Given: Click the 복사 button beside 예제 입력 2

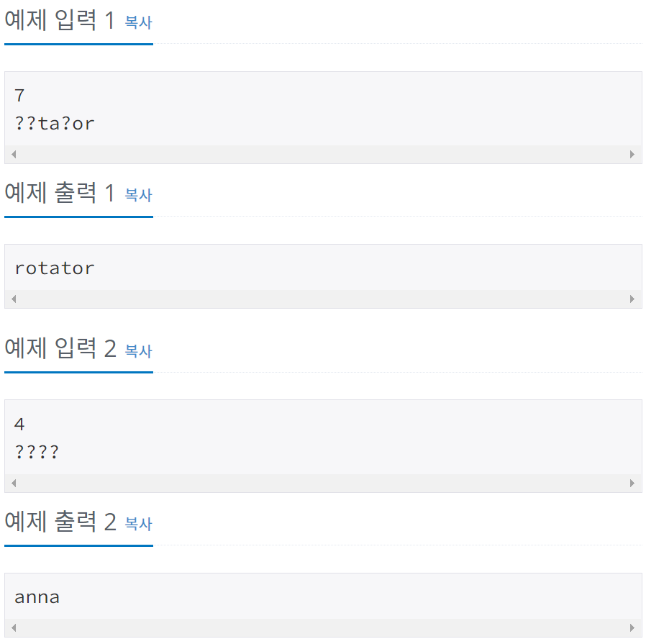Looking at the screenshot, I should [x=138, y=352].
